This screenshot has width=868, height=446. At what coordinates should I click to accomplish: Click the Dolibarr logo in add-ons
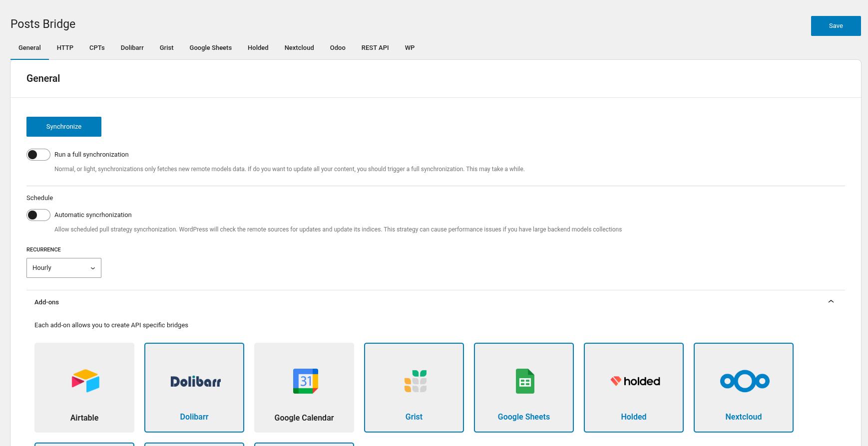point(195,382)
